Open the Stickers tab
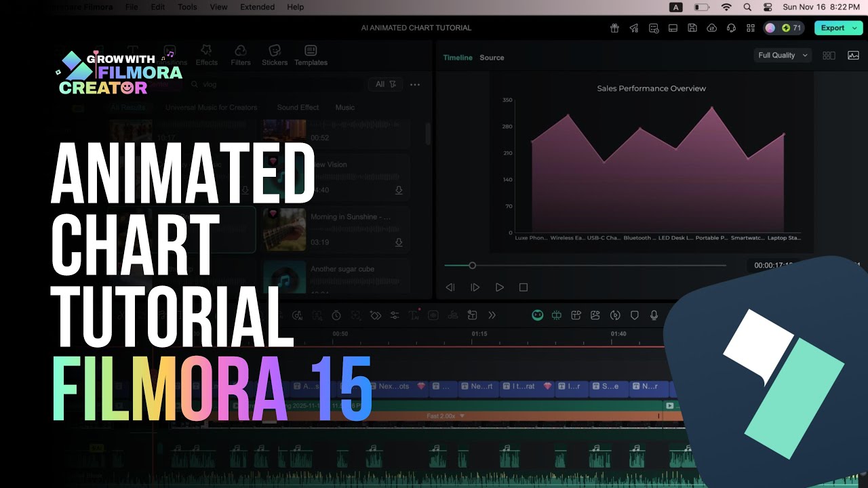 (x=275, y=56)
